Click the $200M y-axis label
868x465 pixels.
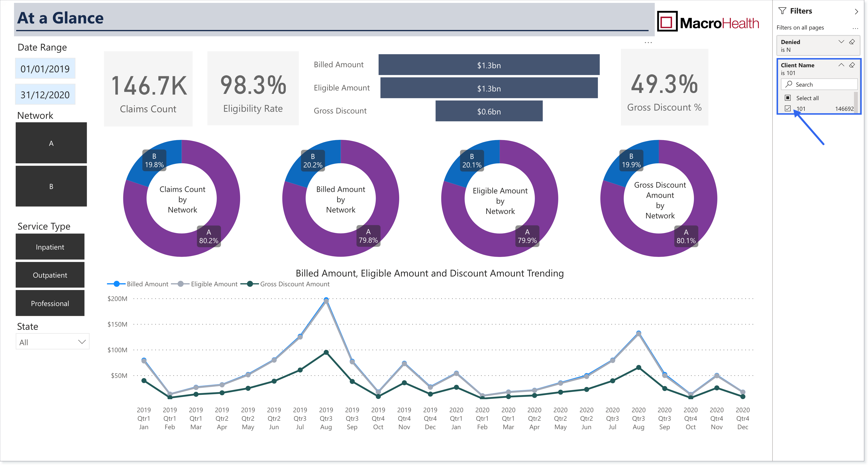click(x=117, y=299)
